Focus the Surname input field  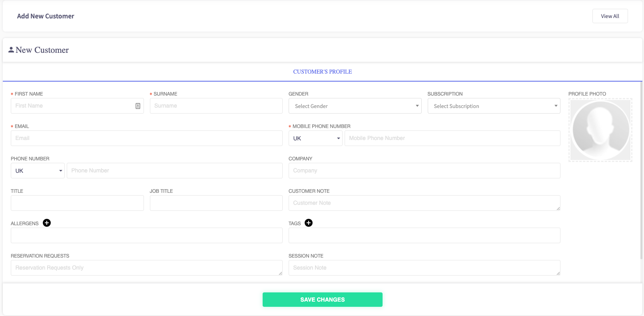click(x=216, y=106)
